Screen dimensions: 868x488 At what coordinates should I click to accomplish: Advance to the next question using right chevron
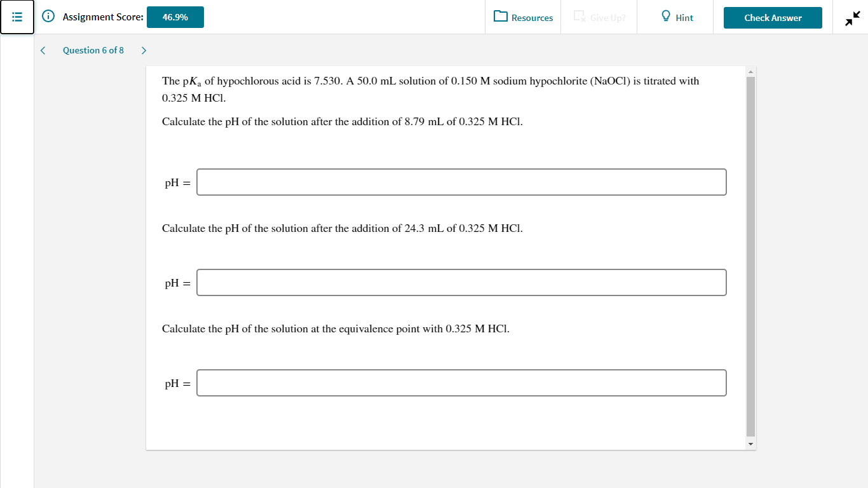click(x=144, y=50)
